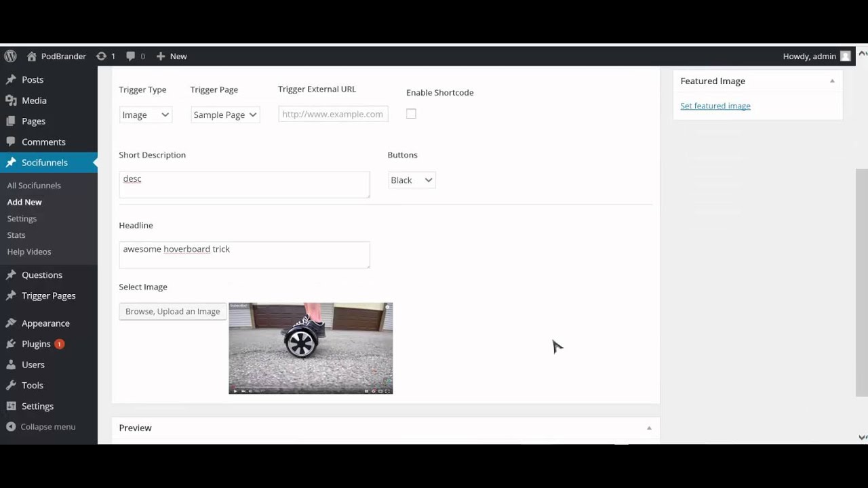Click the Plugins update count badge
The width and height of the screenshot is (868, 488).
coord(59,344)
